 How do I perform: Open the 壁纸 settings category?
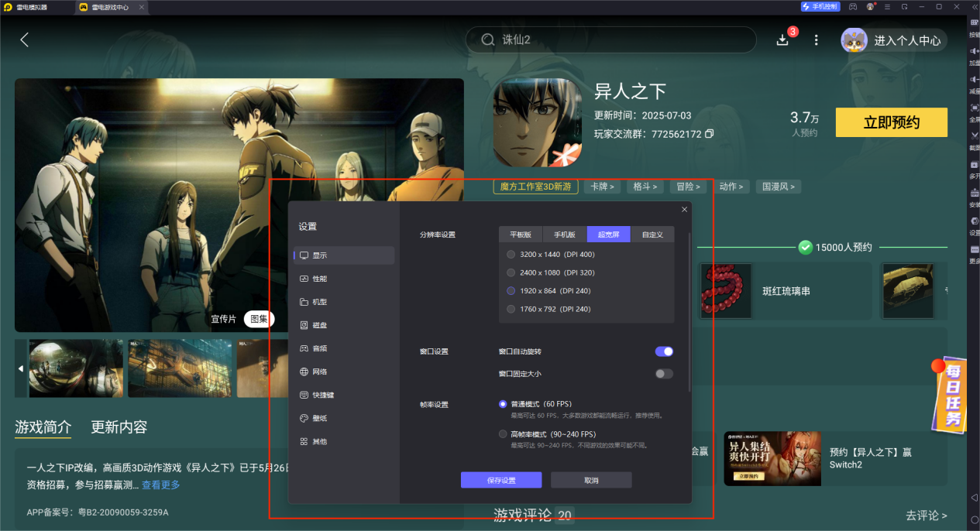click(344, 418)
